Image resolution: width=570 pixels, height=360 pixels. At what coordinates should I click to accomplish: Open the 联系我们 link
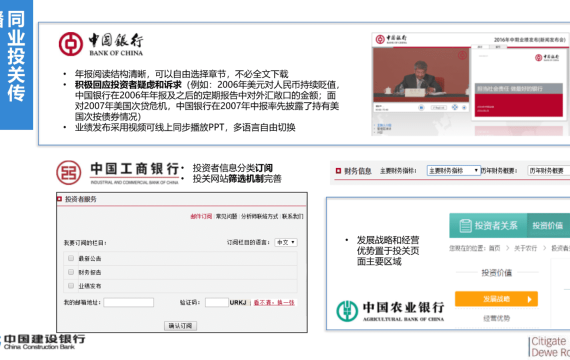pyautogui.click(x=292, y=216)
